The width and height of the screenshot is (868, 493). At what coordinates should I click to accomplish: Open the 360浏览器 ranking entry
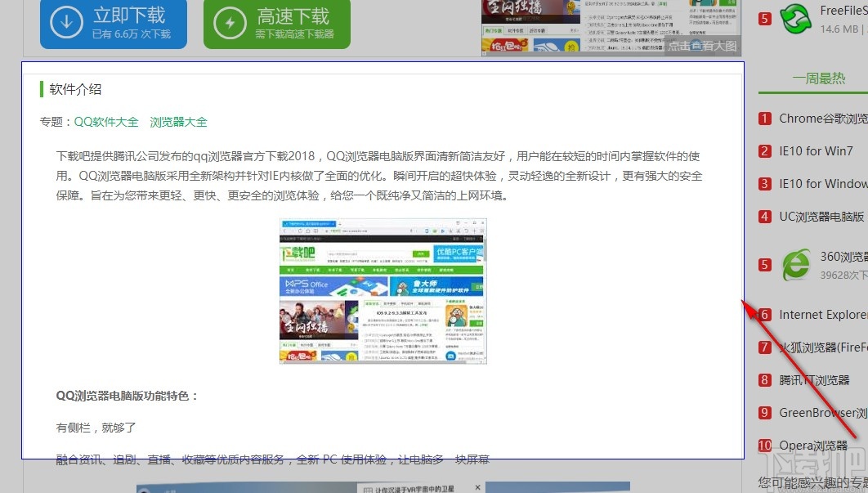pyautogui.click(x=843, y=257)
